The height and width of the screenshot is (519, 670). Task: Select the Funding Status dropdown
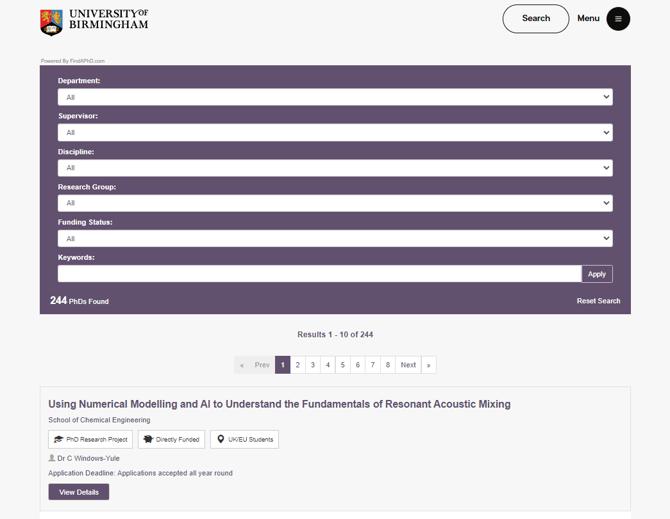335,239
